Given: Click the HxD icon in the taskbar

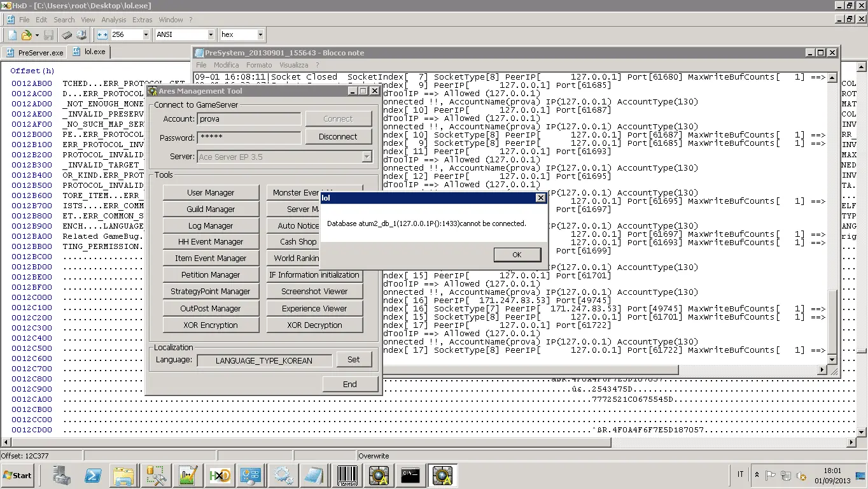Looking at the screenshot, I should pos(220,475).
